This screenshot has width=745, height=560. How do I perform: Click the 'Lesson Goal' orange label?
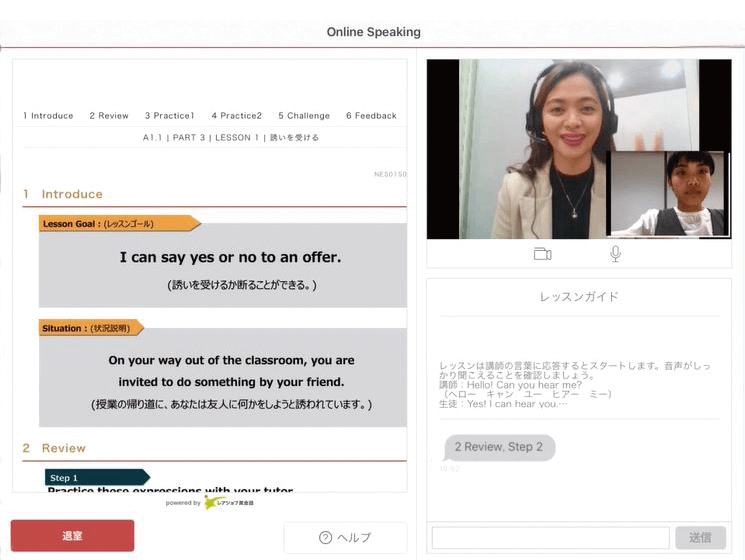tap(119, 223)
